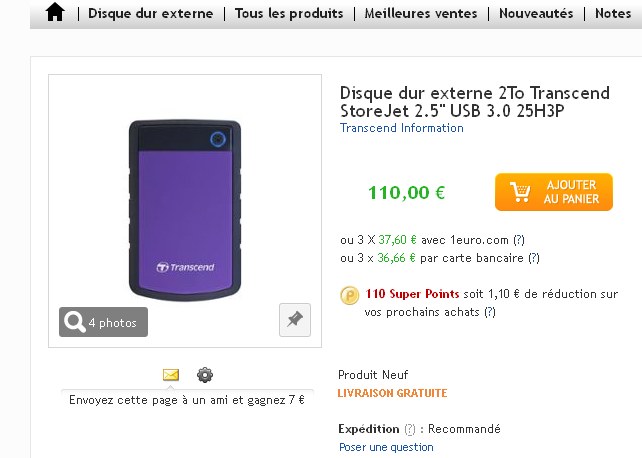642x458 pixels.
Task: Click the home icon in navigation bar
Action: [55, 13]
